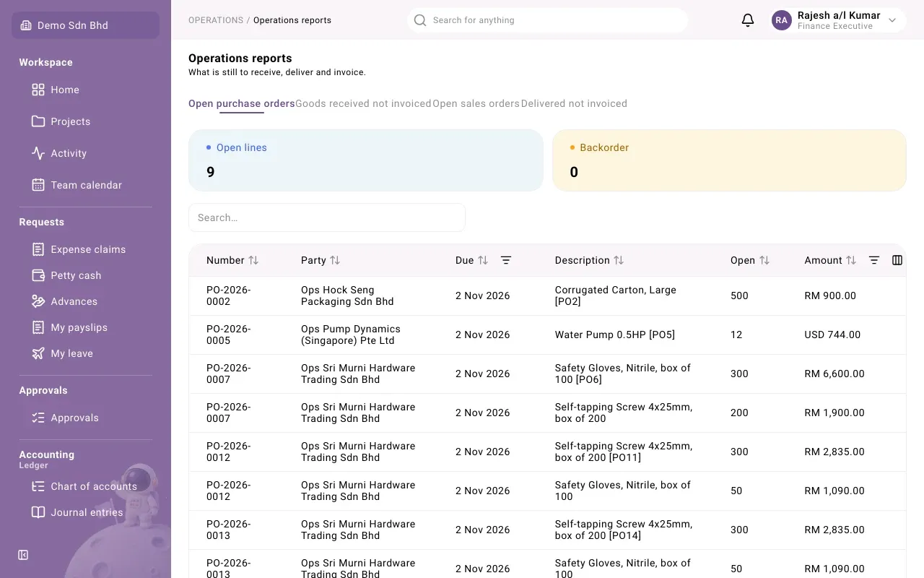Click the table Search… input box
The height and width of the screenshot is (578, 924).
(x=327, y=217)
